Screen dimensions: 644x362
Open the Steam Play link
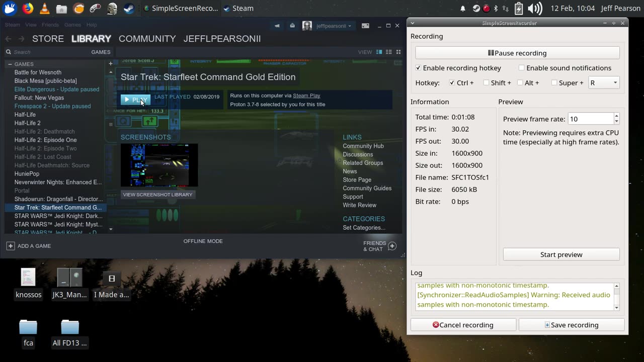(306, 96)
